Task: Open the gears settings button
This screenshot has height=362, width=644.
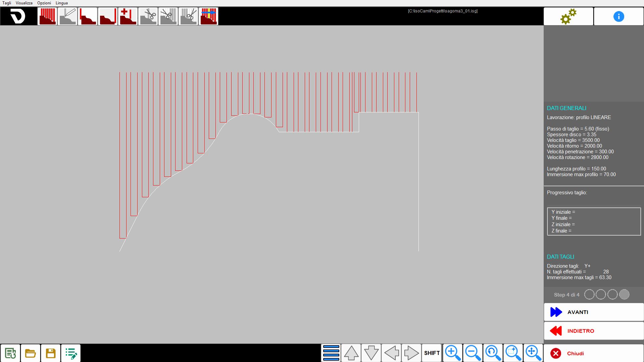Action: [568, 16]
